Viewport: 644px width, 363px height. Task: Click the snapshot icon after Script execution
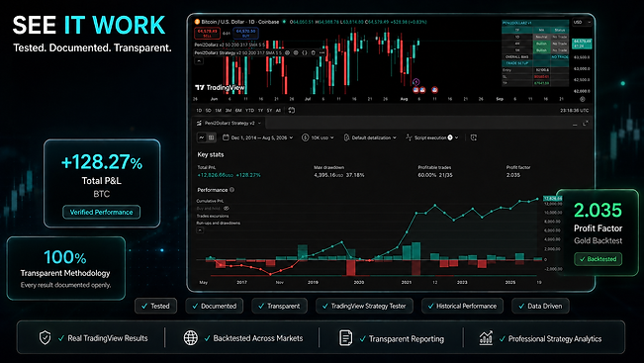tap(474, 137)
